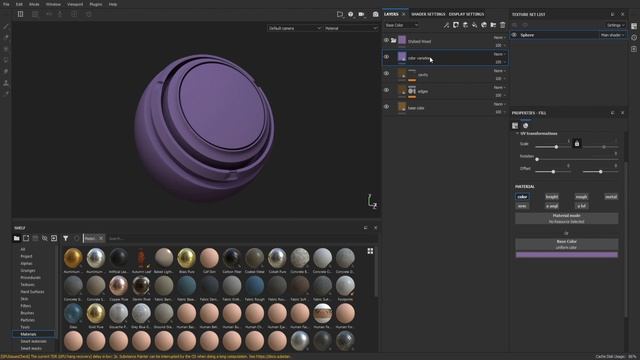Select the material sphere icon in Properties panel

(525, 126)
